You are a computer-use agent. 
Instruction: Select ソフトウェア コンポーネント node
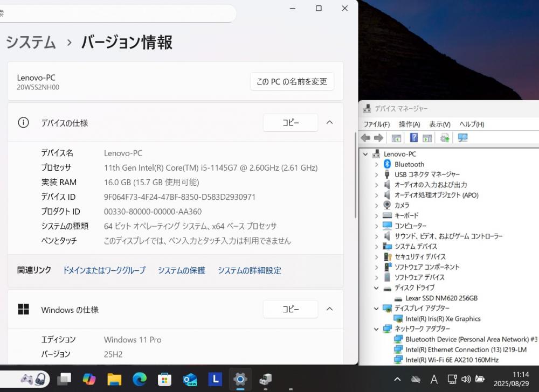click(426, 267)
